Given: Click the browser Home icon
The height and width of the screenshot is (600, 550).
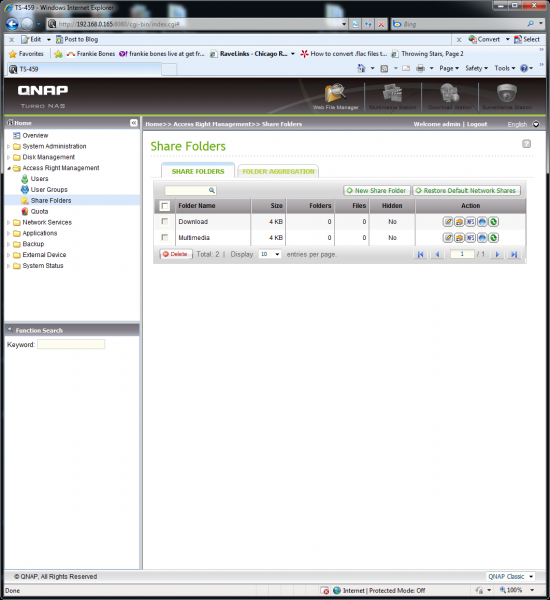Looking at the screenshot, I should point(361,68).
